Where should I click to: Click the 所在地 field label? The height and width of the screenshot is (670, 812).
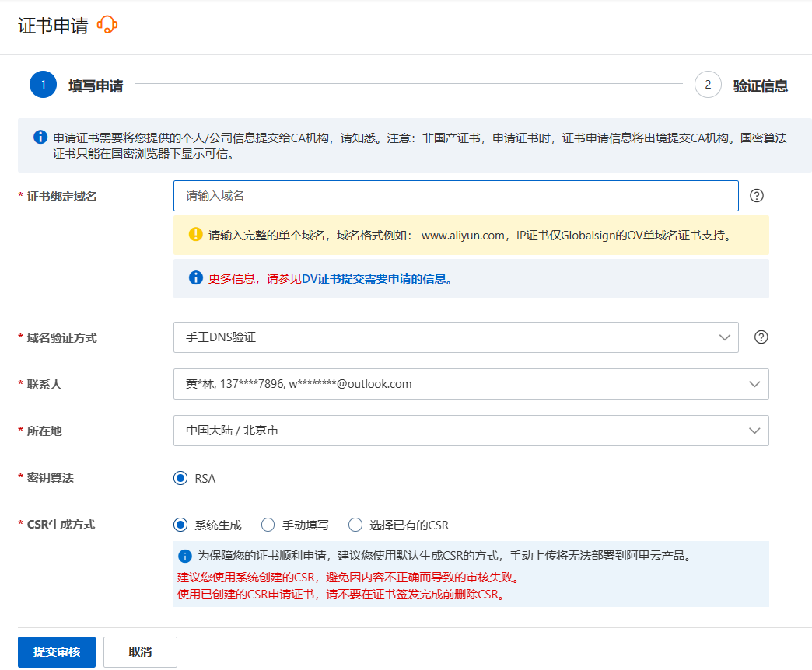pyautogui.click(x=44, y=431)
